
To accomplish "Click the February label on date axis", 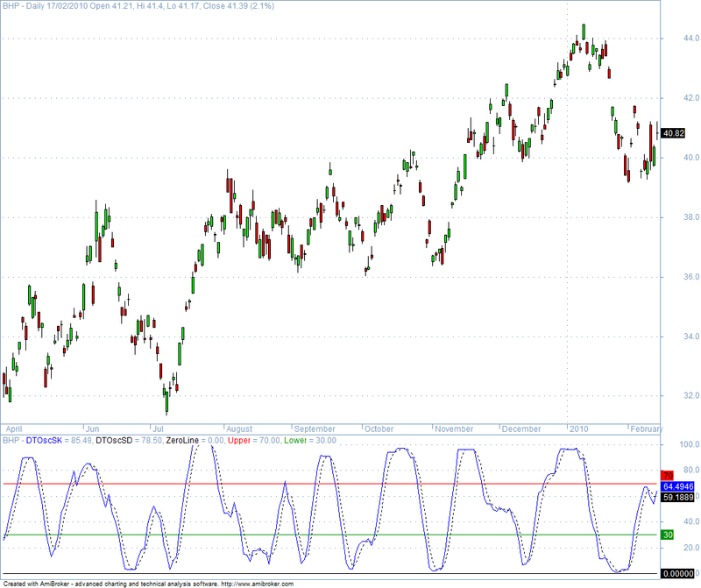I will pos(646,429).
